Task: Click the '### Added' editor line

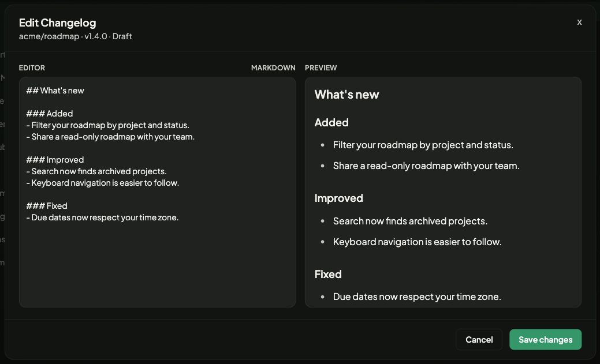Action: pos(49,114)
